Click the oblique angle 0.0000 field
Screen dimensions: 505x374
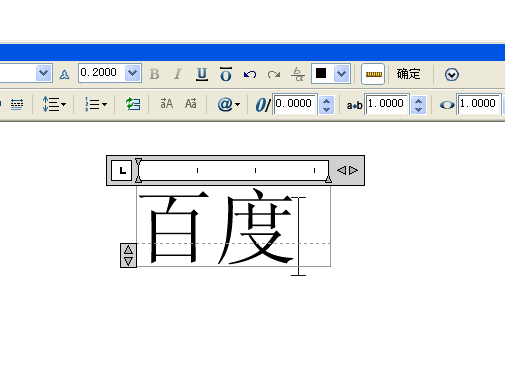[295, 104]
